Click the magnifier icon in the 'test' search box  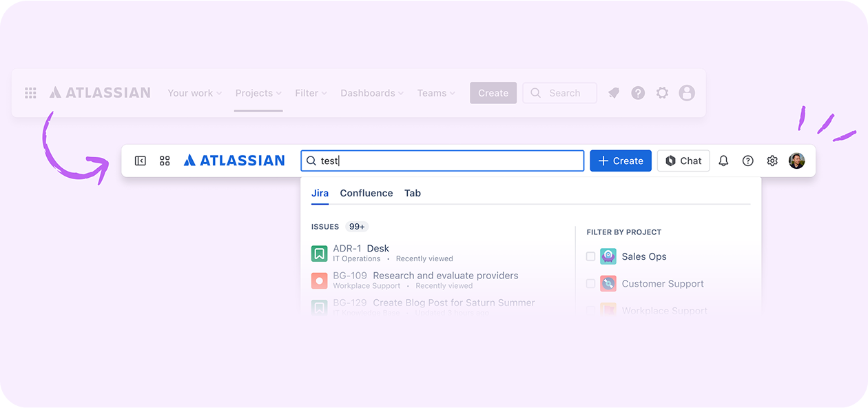pos(311,161)
